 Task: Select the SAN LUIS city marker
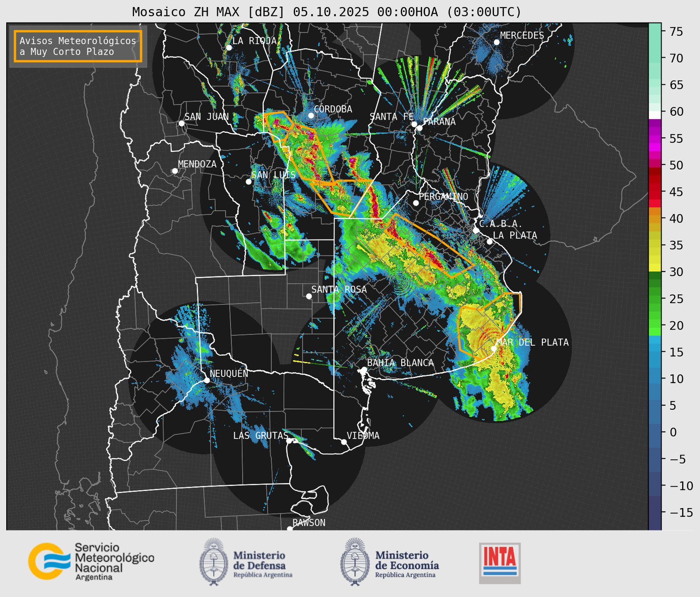tap(249, 182)
